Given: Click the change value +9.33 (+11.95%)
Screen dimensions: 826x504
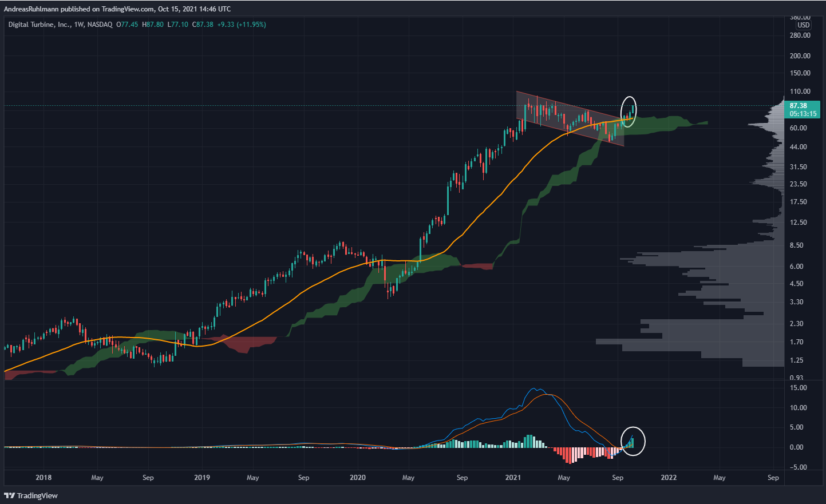Looking at the screenshot, I should click(x=242, y=25).
